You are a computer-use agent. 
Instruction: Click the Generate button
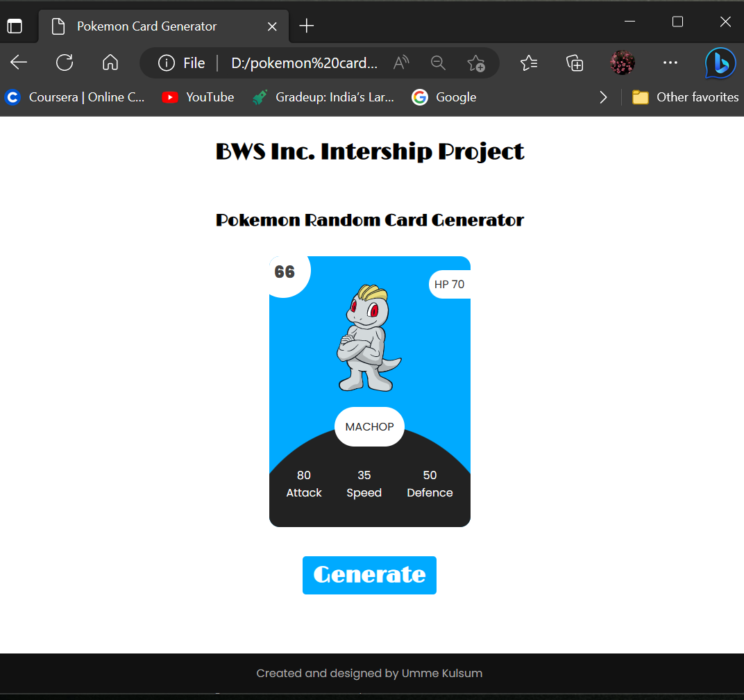pos(369,575)
